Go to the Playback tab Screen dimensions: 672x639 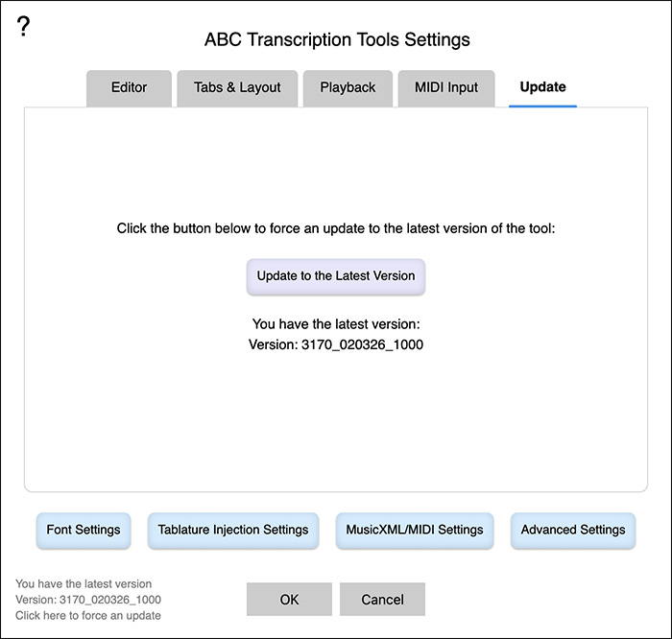point(348,87)
